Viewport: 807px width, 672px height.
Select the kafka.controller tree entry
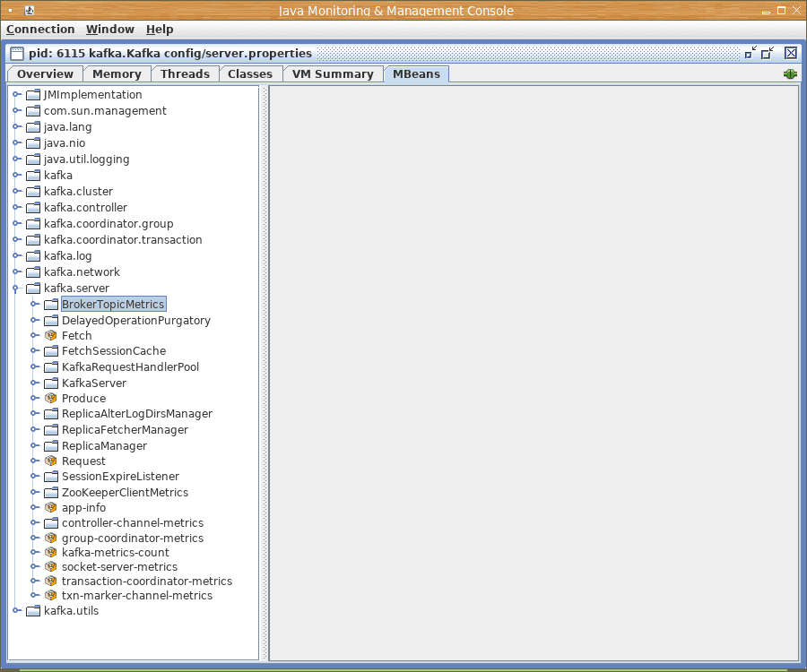click(x=85, y=207)
